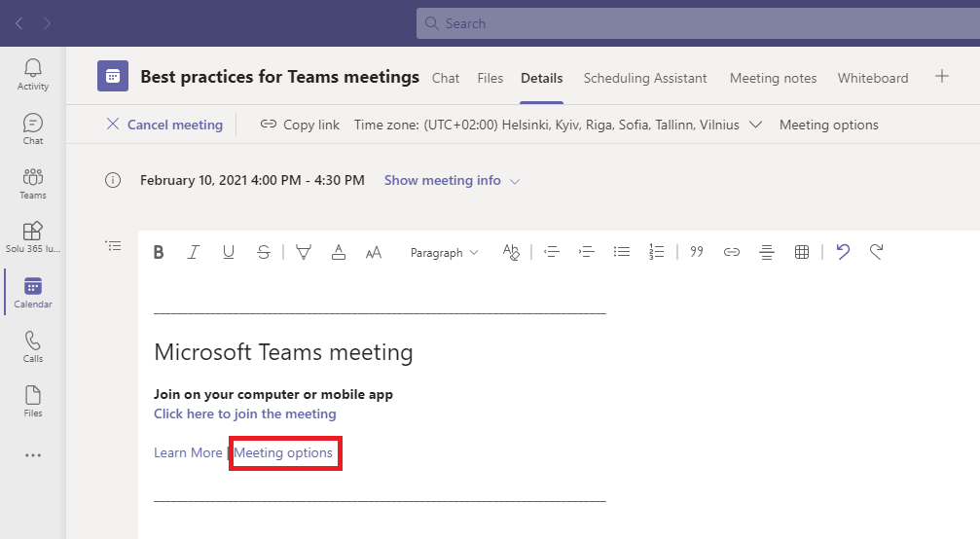
Task: Open Activity feed in sidebar
Action: point(33,74)
